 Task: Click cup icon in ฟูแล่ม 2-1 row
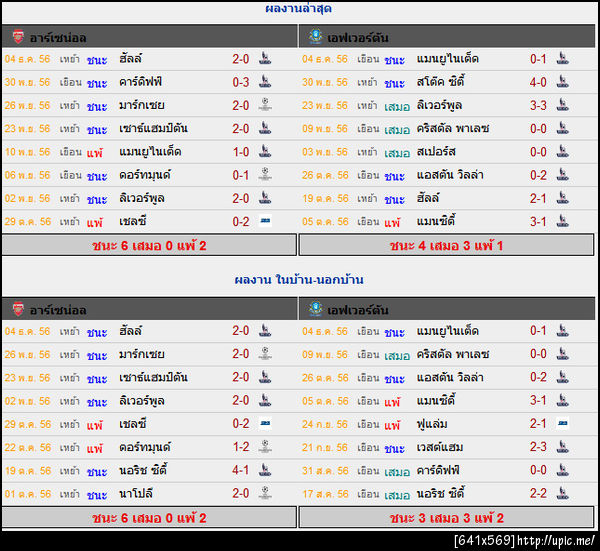563,423
